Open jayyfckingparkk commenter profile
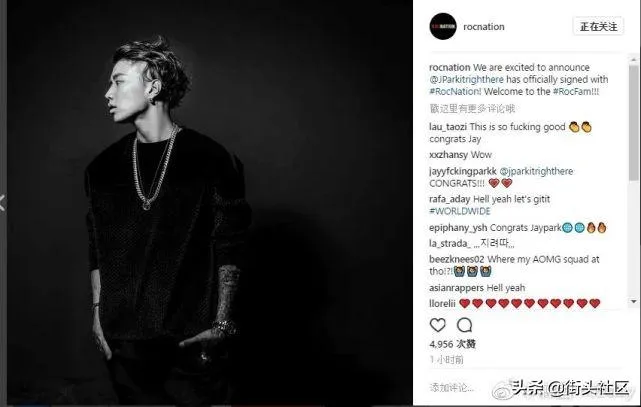 tap(463, 171)
